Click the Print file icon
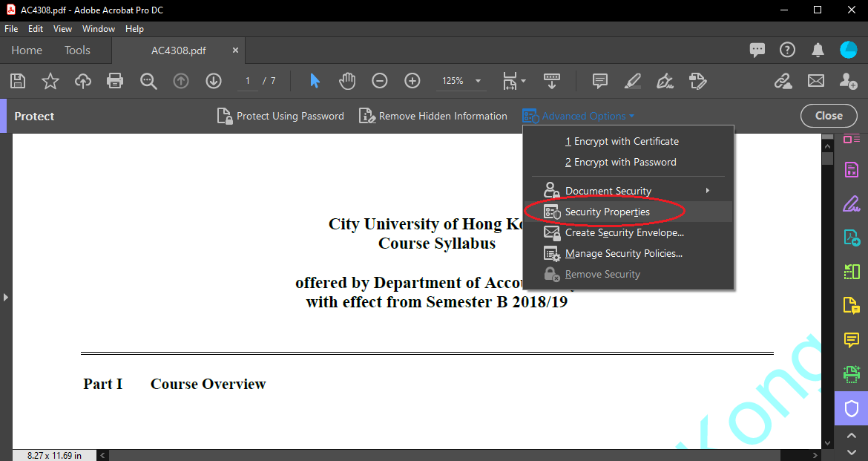Screen dimensions: 868x461 point(115,81)
